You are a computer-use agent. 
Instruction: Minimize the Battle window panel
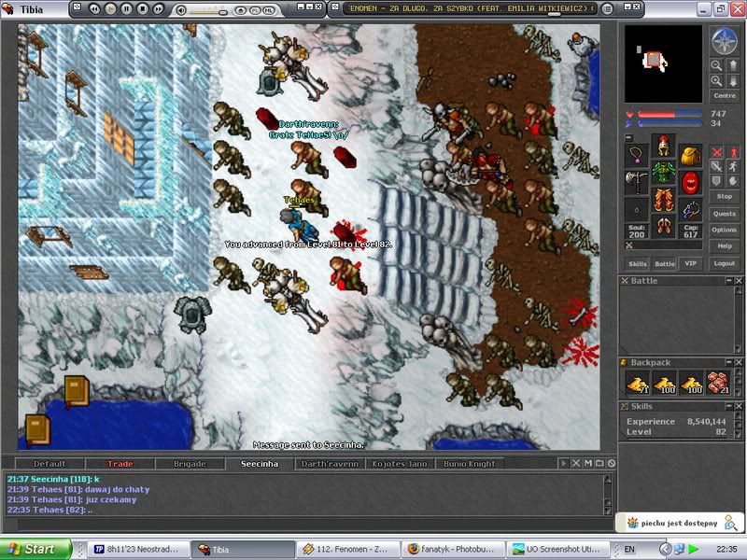click(x=729, y=281)
